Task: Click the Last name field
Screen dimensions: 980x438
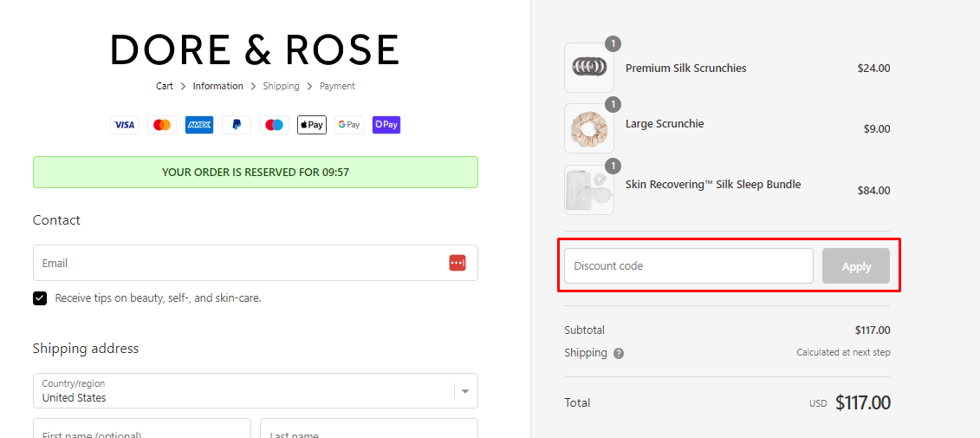Action: click(369, 428)
